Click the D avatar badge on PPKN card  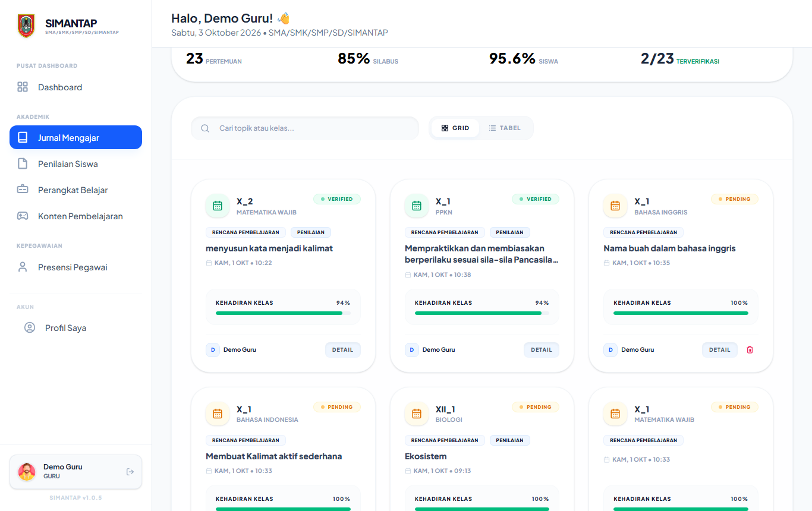pos(412,350)
